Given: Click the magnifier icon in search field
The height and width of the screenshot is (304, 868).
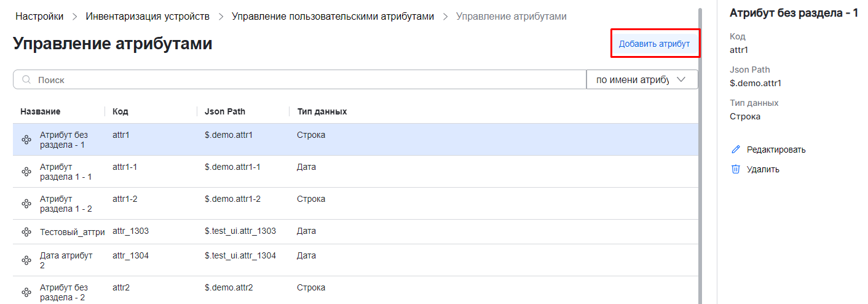Looking at the screenshot, I should click(x=26, y=80).
